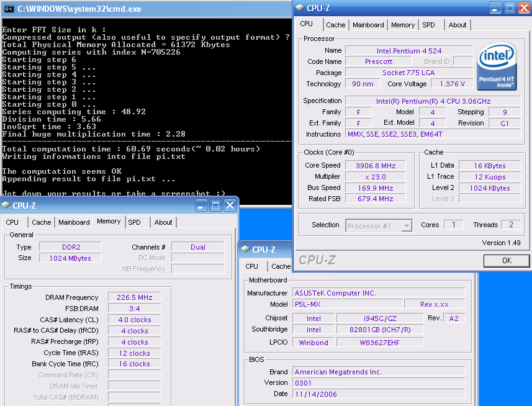The height and width of the screenshot is (406, 532).
Task: Click the Rated FSB value '679.4 MHz'
Action: point(375,199)
